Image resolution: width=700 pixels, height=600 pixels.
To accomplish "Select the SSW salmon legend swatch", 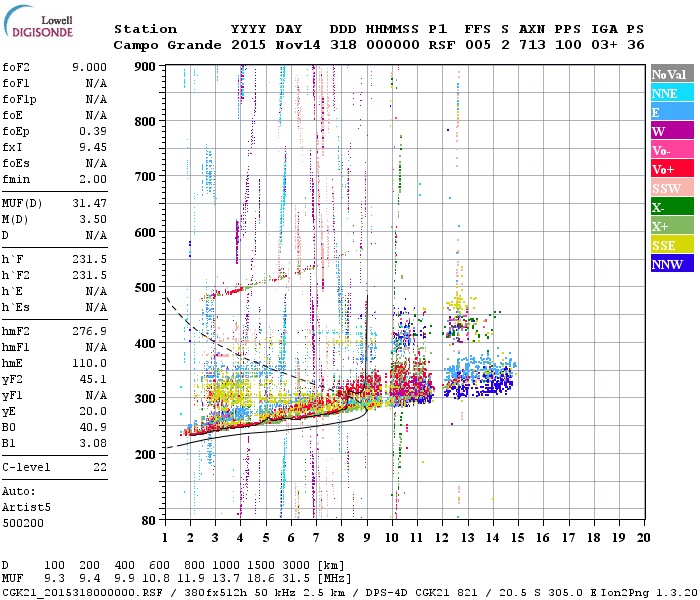I will [x=672, y=188].
